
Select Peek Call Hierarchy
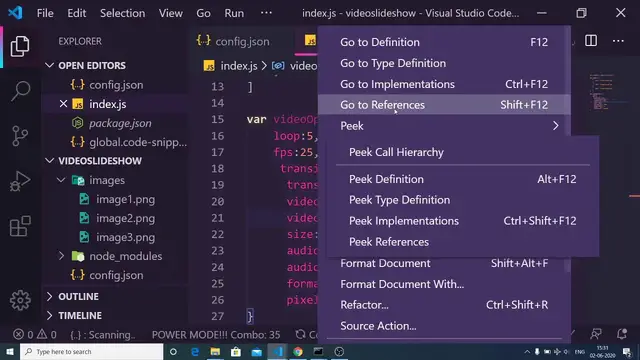(x=463, y=152)
